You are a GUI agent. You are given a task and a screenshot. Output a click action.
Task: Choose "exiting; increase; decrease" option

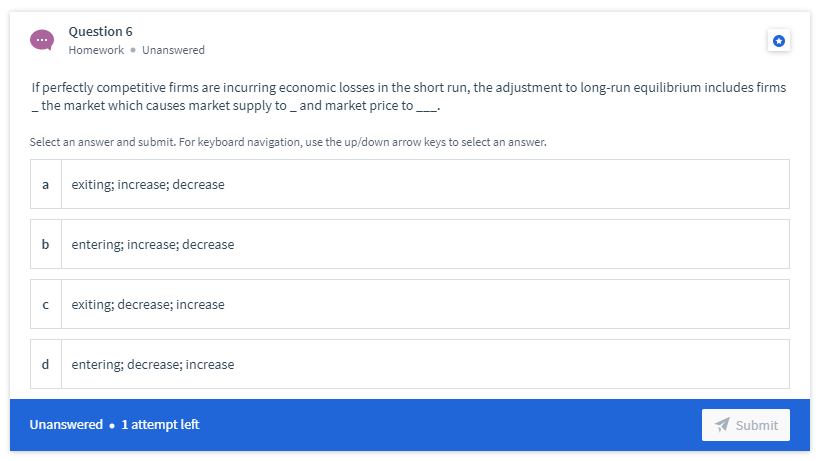point(410,184)
